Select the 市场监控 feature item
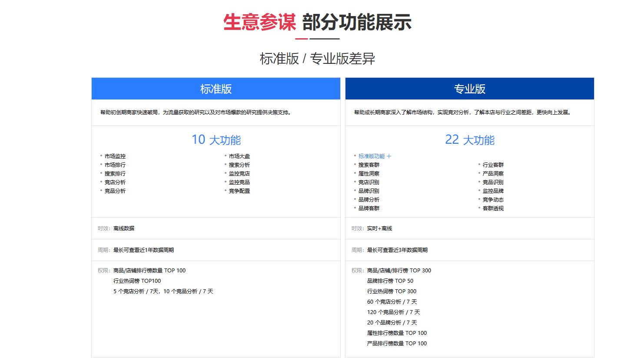 pyautogui.click(x=115, y=156)
